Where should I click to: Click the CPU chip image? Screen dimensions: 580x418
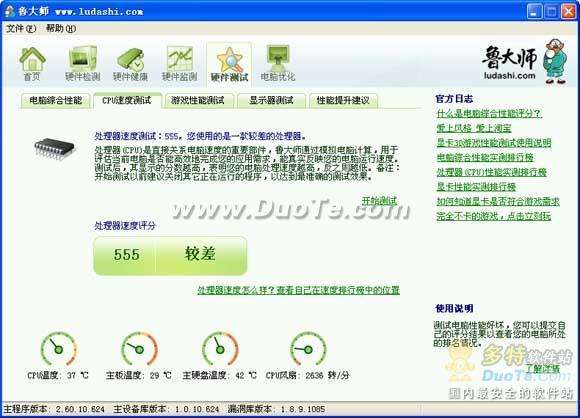coord(54,149)
